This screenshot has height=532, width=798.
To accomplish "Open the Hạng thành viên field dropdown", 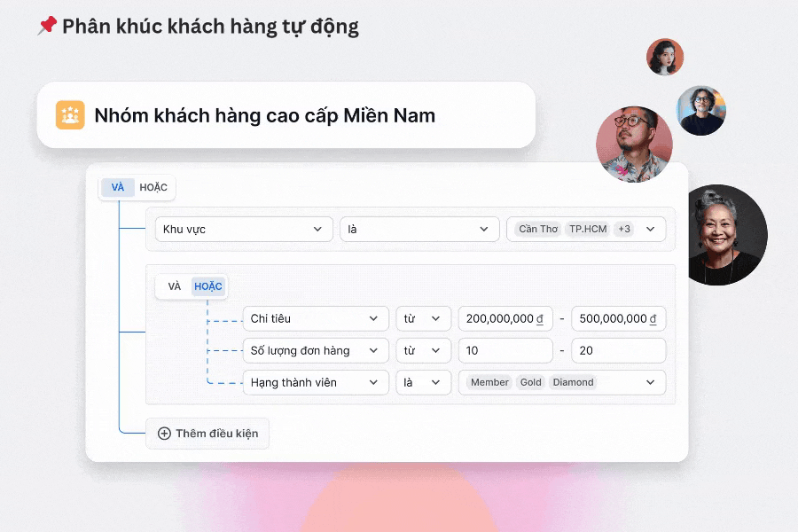I will click(316, 382).
